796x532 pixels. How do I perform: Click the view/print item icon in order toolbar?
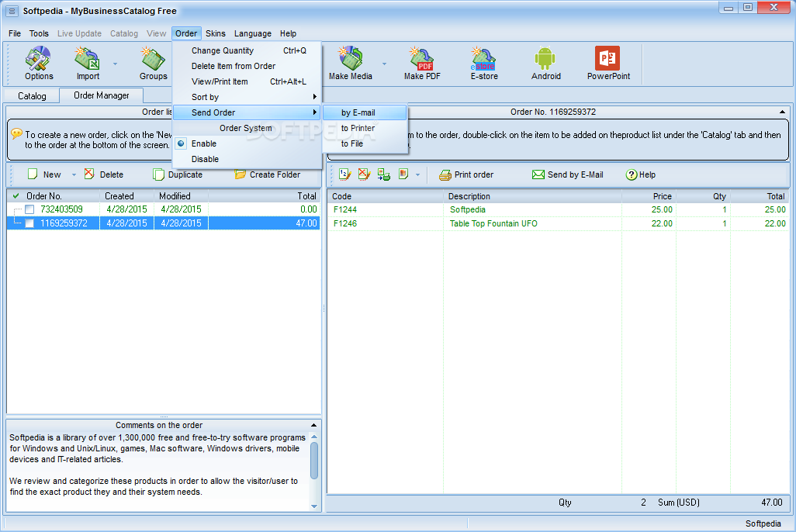click(x=384, y=174)
